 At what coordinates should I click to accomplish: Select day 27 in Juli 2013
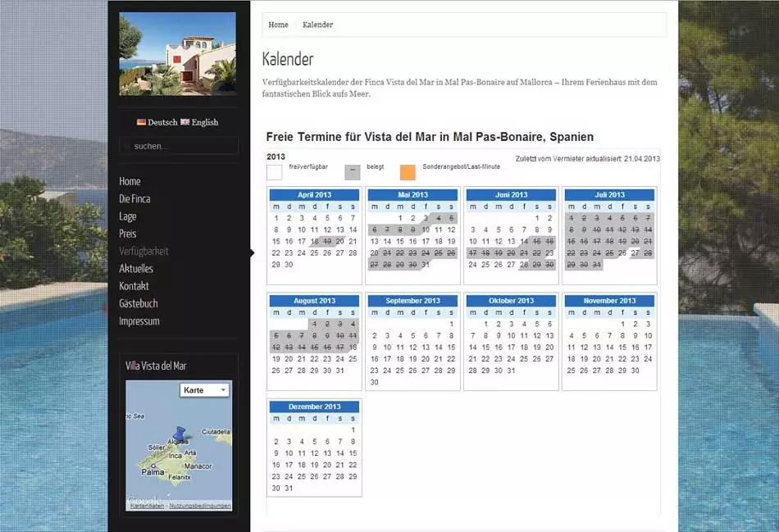[x=635, y=252]
